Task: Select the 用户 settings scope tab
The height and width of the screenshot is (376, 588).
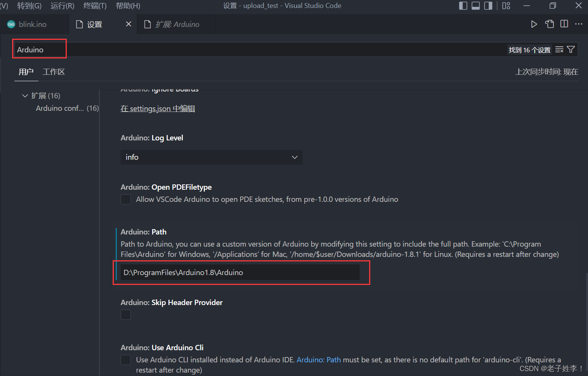Action: coord(26,72)
